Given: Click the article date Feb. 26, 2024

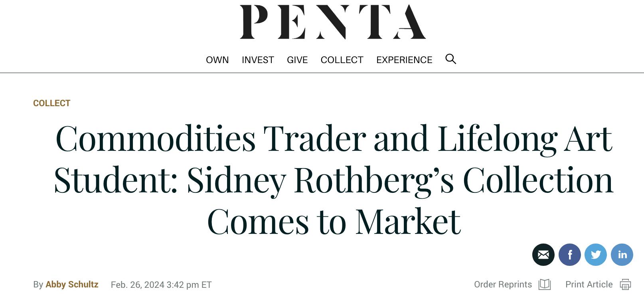Looking at the screenshot, I should (161, 285).
